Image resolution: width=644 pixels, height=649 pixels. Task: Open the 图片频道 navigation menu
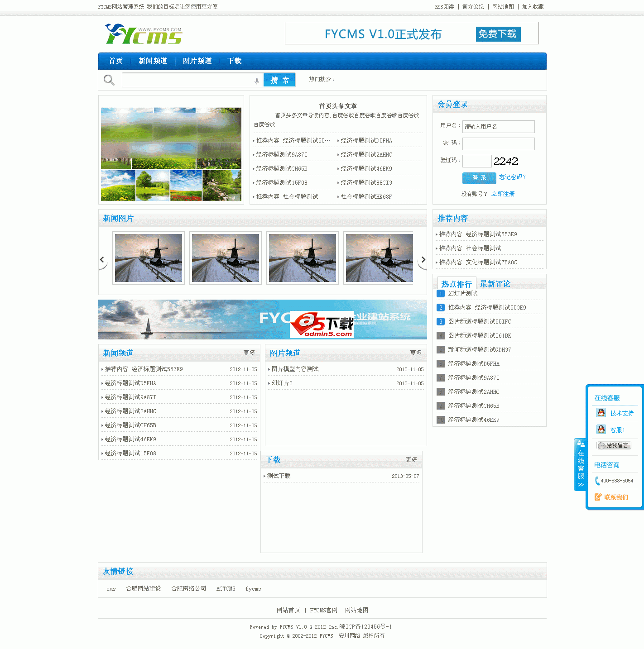(x=197, y=61)
